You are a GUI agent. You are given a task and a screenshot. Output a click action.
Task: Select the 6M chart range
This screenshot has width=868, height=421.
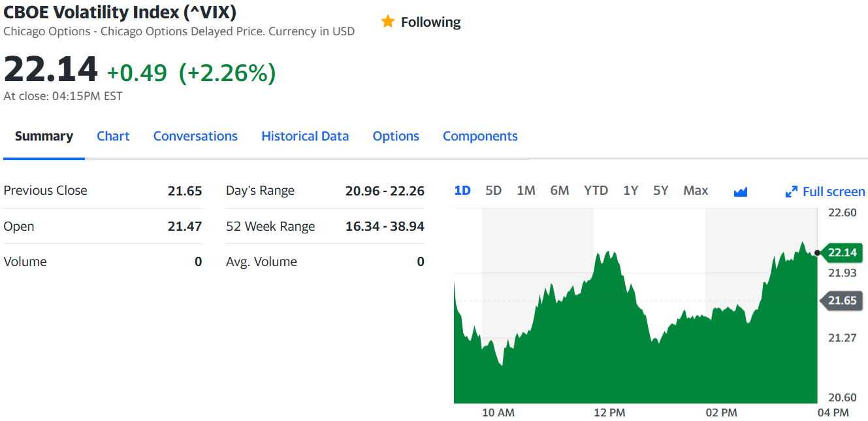(x=560, y=190)
